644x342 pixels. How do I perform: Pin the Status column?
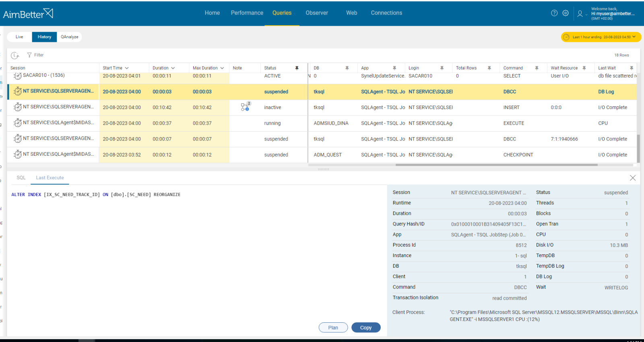pyautogui.click(x=297, y=68)
